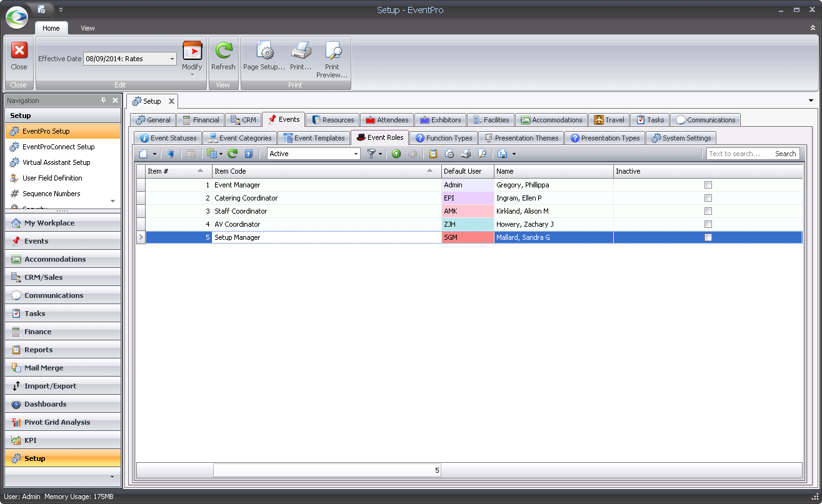Image resolution: width=822 pixels, height=504 pixels.
Task: Open the Financial setup tab
Action: click(200, 120)
